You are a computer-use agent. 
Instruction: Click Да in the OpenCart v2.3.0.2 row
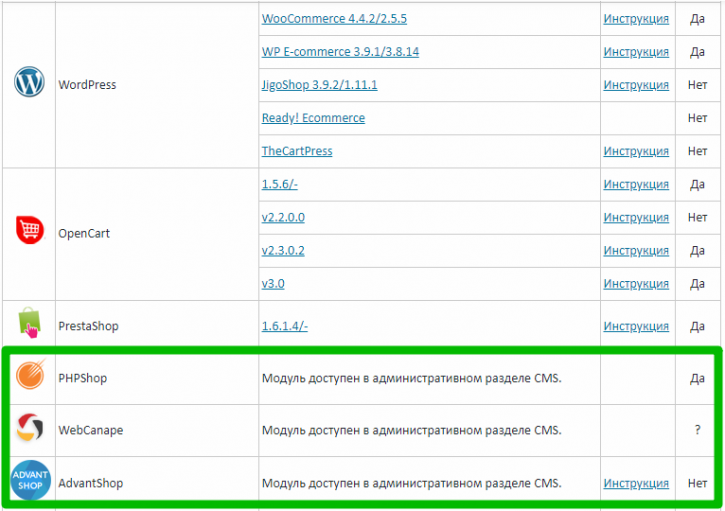tap(697, 250)
